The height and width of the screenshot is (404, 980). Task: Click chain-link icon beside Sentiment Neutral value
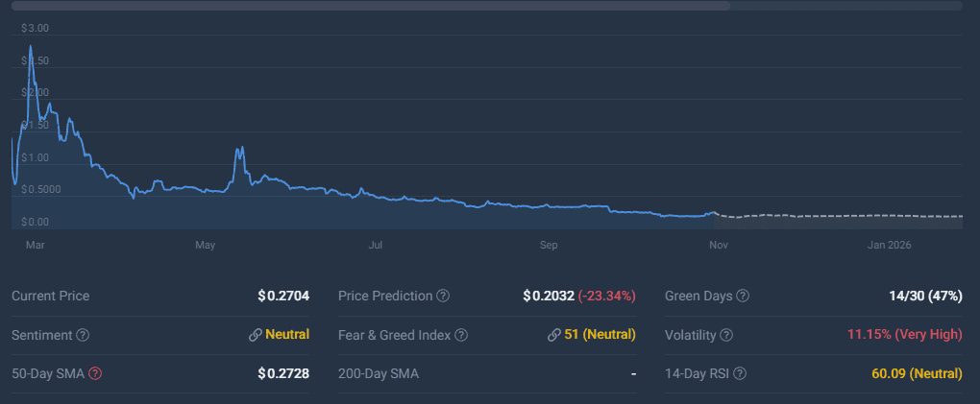coord(255,335)
